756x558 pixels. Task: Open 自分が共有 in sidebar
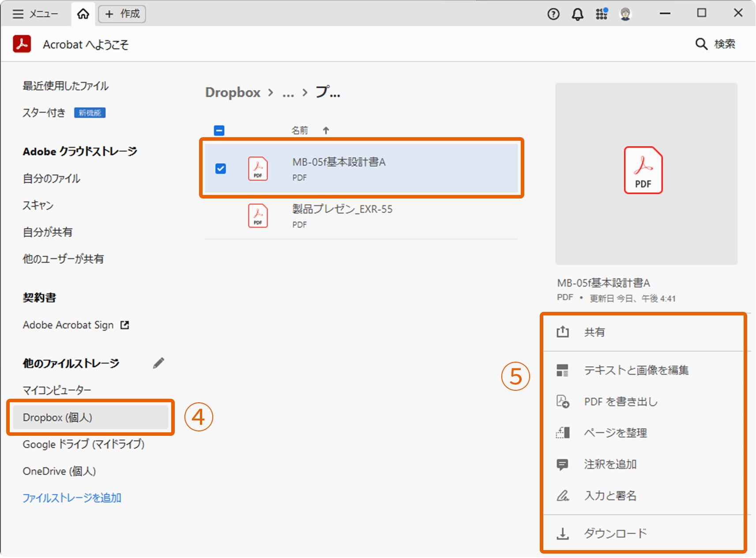tap(47, 232)
